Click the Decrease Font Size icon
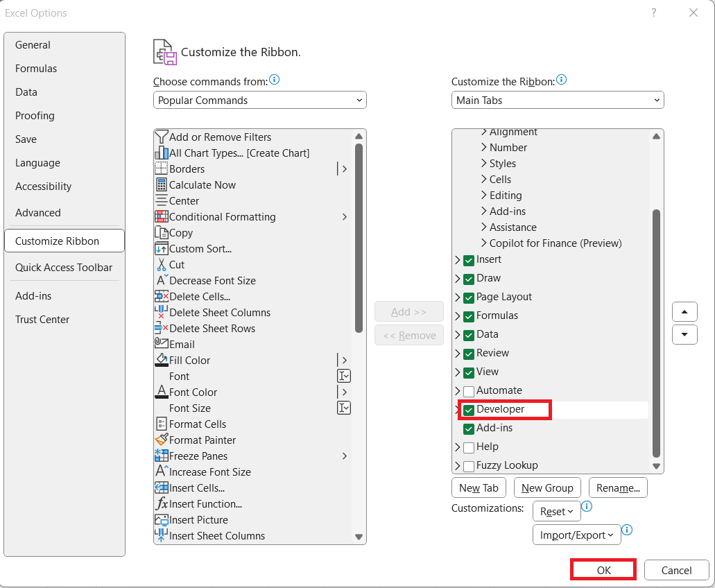715x588 pixels. click(x=162, y=280)
